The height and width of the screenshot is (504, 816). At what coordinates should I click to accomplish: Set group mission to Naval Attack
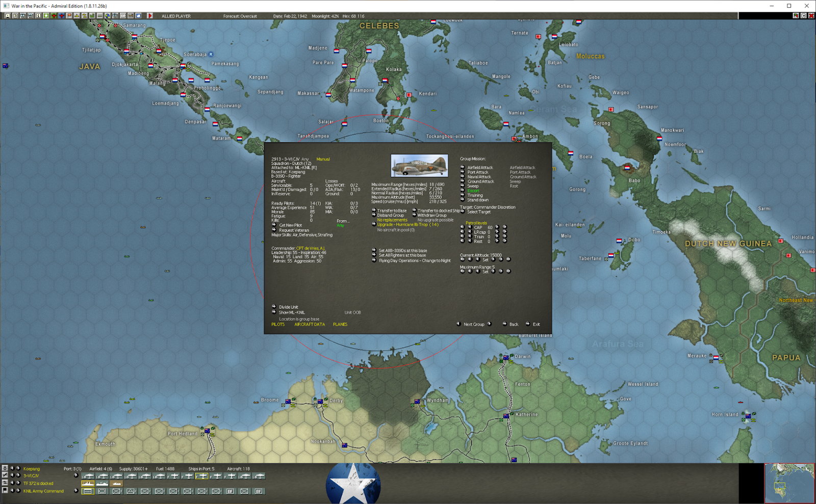point(479,177)
